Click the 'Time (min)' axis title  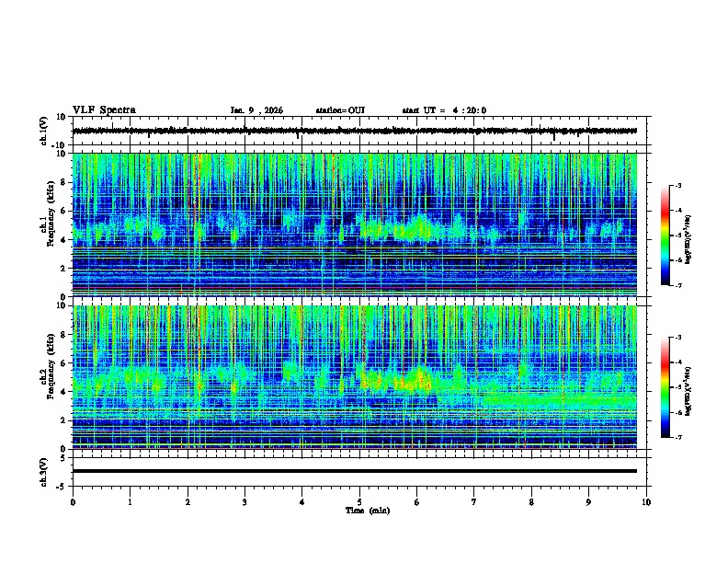click(x=368, y=511)
